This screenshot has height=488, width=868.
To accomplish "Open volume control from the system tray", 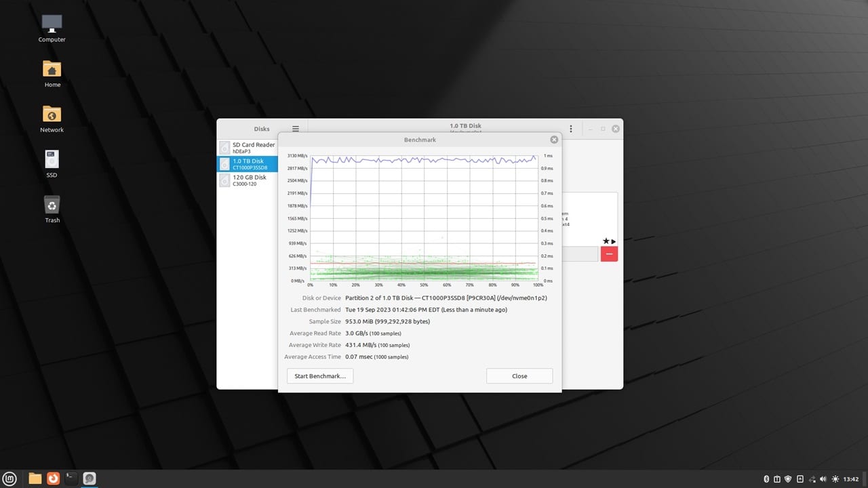I will click(823, 479).
